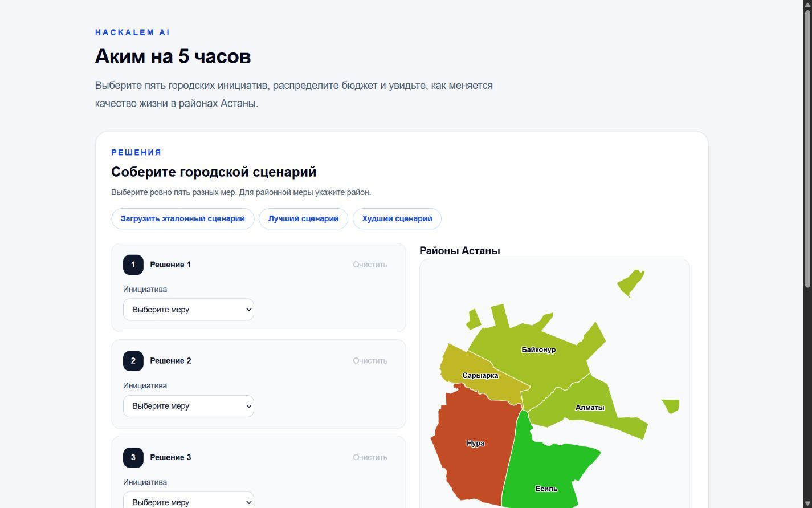Click 'Соберите городской сценарий' heading
The height and width of the screenshot is (508, 812).
coord(214,172)
